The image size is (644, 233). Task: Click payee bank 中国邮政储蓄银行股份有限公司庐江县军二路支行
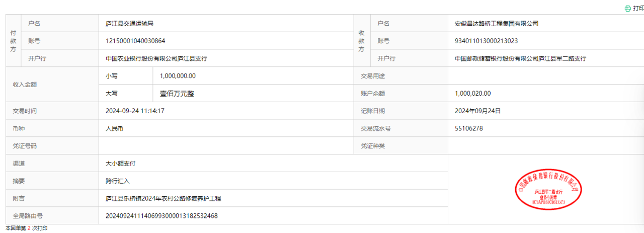[x=520, y=58]
